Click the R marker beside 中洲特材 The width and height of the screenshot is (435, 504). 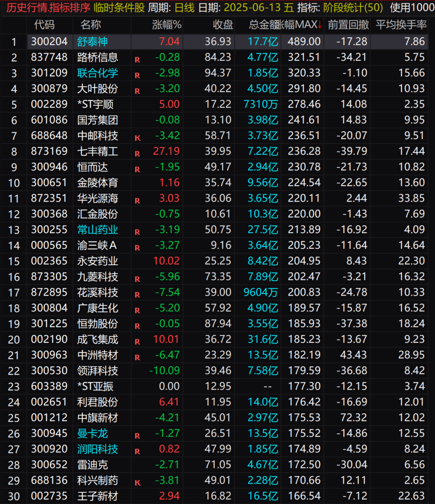tap(137, 357)
